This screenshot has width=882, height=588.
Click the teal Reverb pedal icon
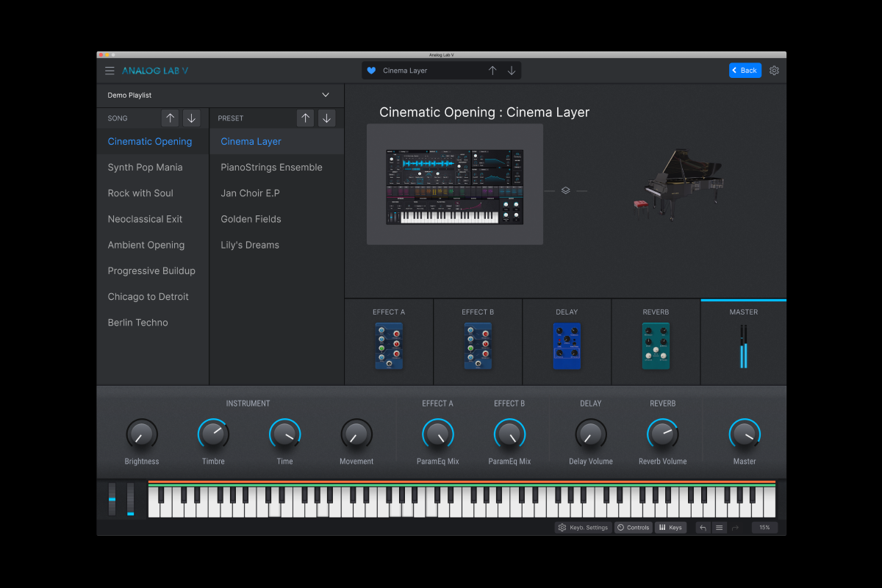click(656, 346)
